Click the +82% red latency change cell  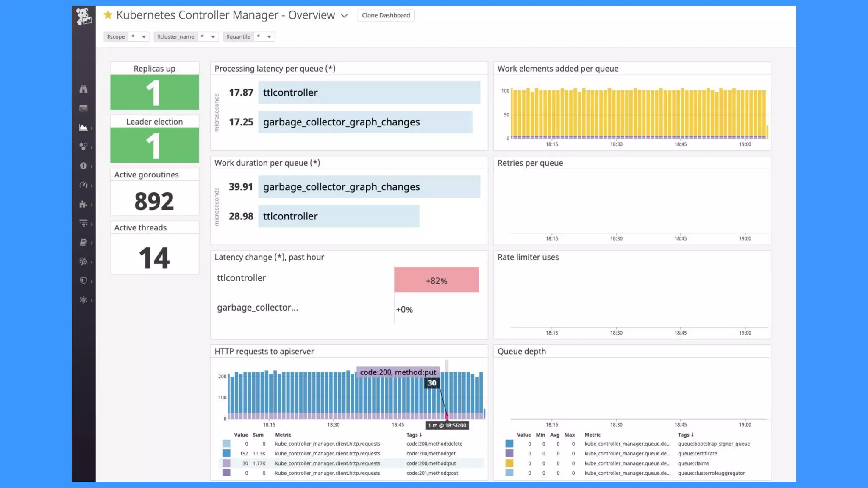click(436, 280)
